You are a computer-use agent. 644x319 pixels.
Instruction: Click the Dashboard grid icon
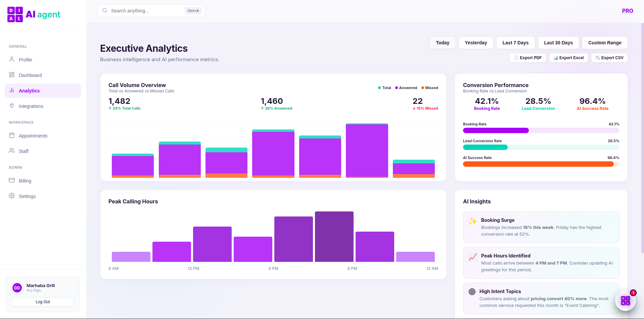pos(12,75)
